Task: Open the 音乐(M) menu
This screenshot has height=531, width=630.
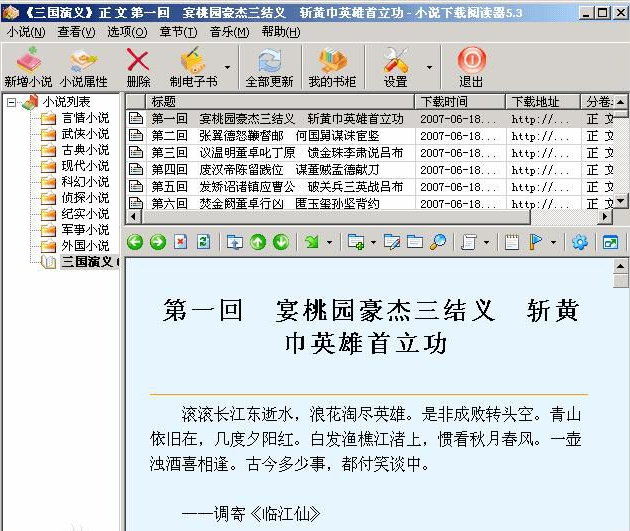Action: [x=229, y=32]
